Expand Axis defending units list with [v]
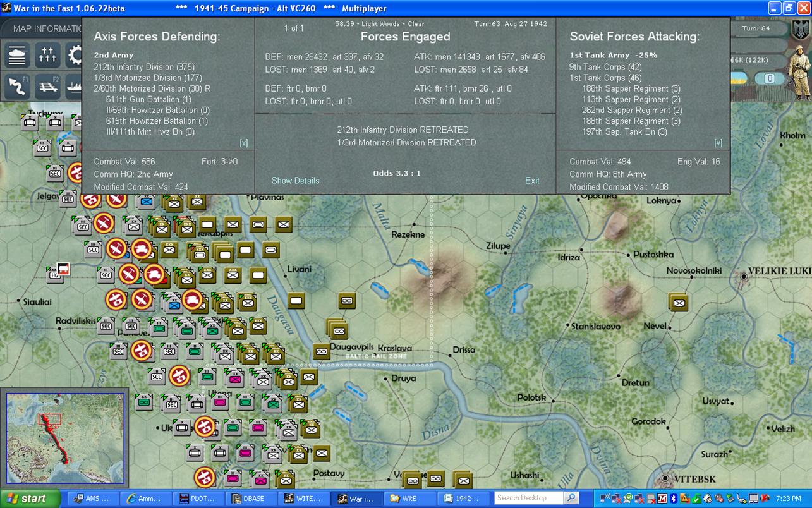This screenshot has width=812, height=508. coord(244,143)
